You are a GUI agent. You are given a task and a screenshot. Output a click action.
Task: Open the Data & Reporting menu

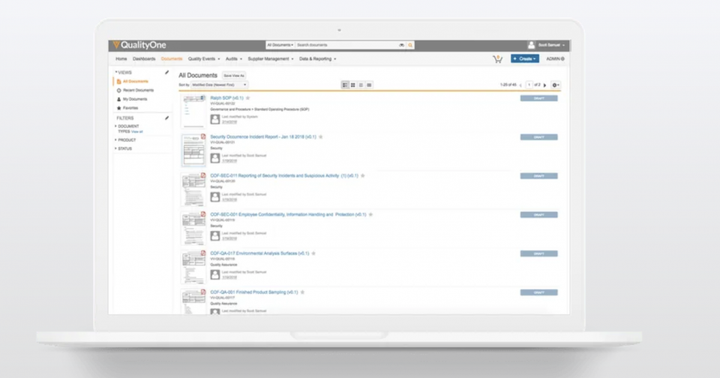318,59
